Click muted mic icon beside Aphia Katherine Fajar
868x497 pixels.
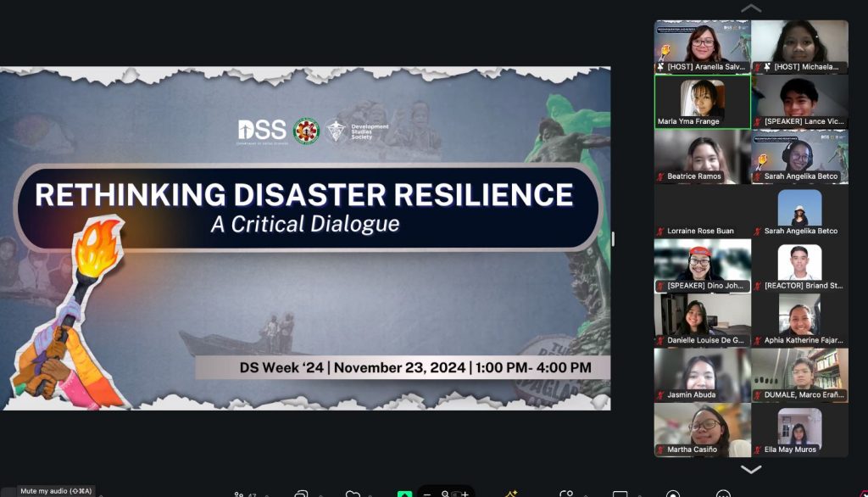tap(758, 340)
